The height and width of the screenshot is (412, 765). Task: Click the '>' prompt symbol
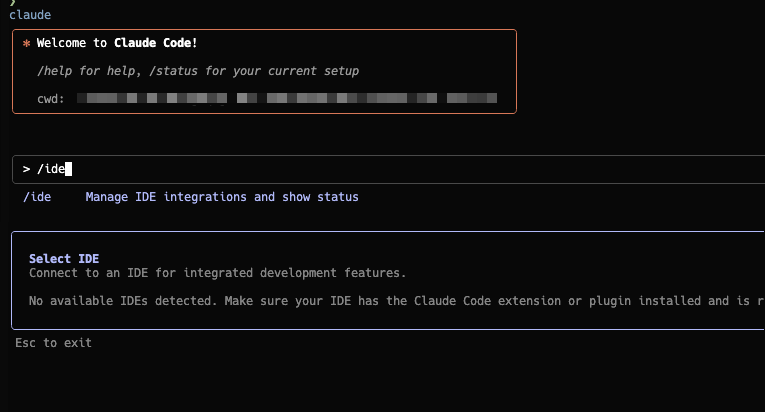pos(26,169)
